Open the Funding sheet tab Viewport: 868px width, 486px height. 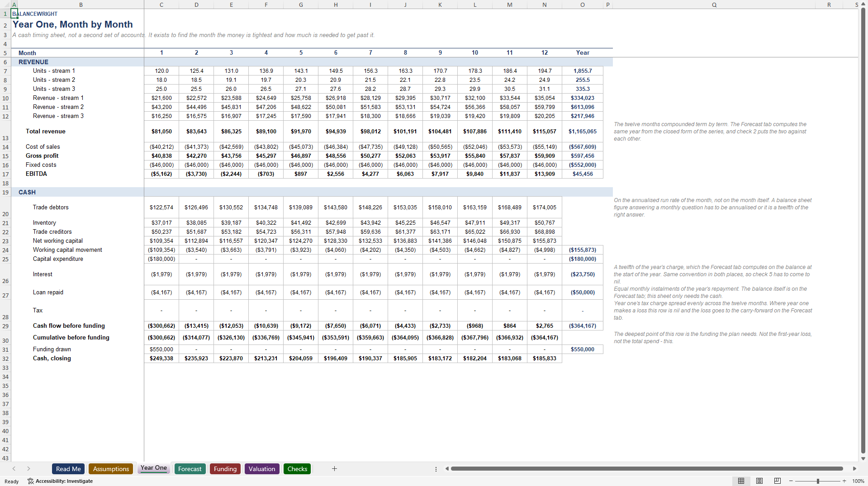pyautogui.click(x=225, y=469)
